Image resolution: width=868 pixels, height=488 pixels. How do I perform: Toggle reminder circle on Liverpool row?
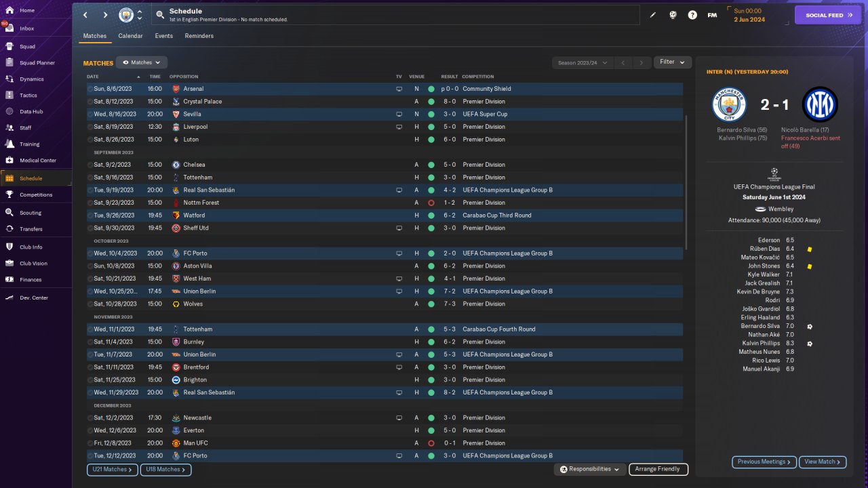(x=90, y=127)
